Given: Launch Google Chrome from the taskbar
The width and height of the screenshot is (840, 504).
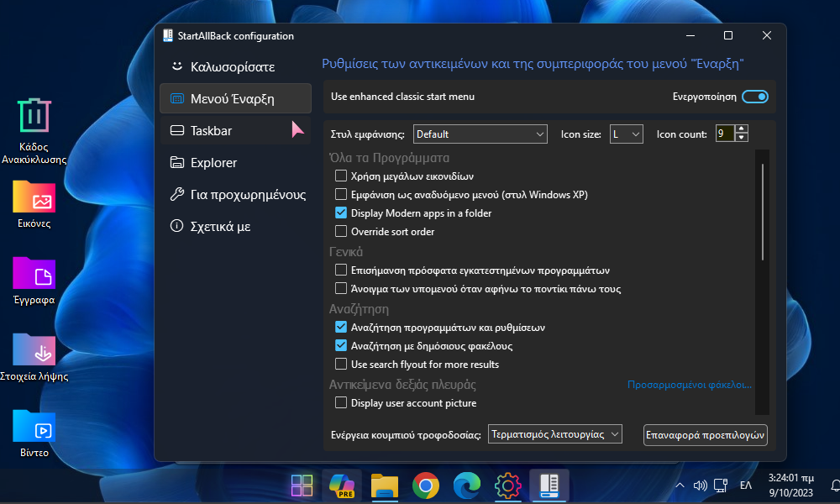Looking at the screenshot, I should point(425,486).
